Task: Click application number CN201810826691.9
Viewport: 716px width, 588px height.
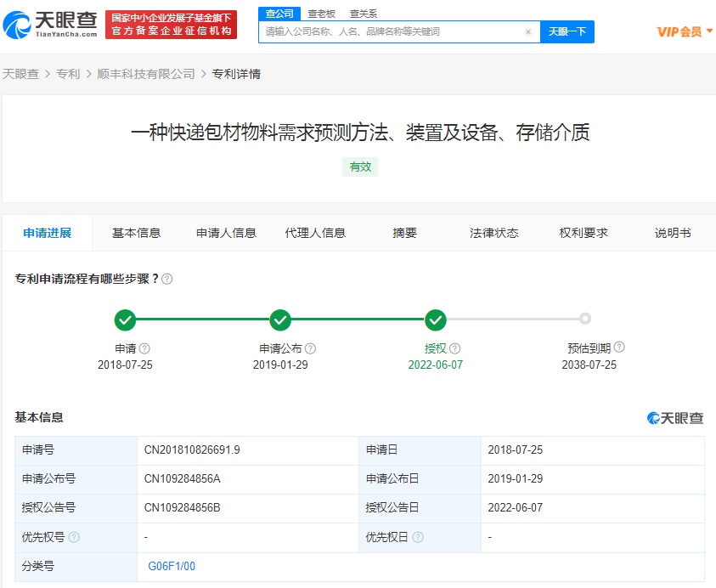Action: tap(192, 450)
